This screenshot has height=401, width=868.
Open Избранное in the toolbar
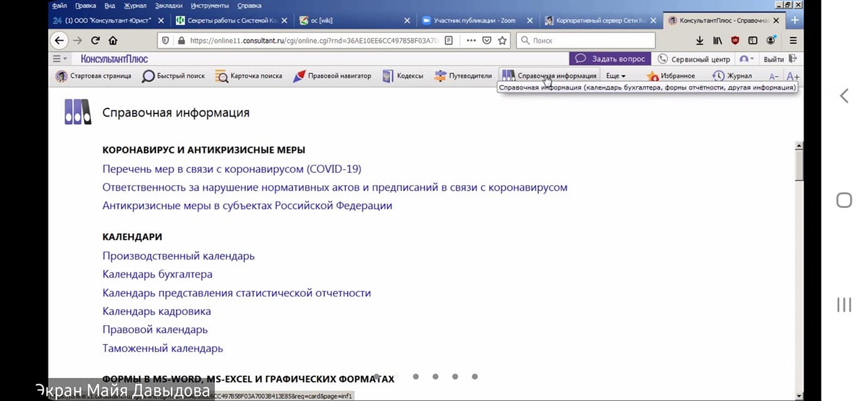671,76
